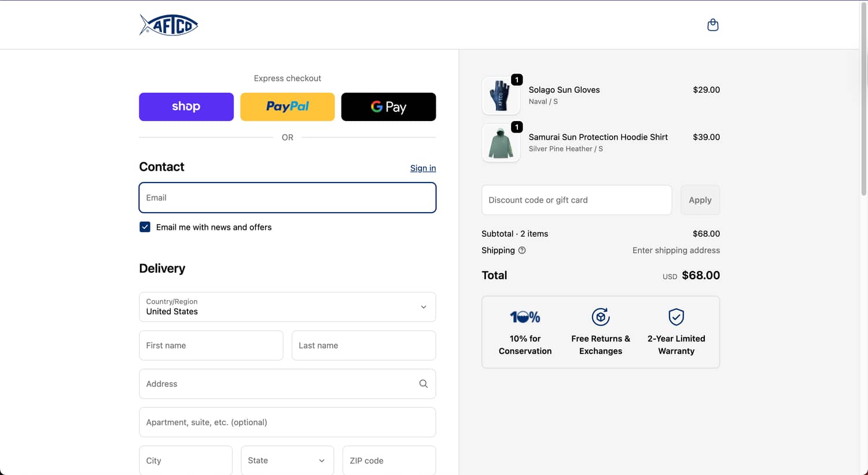Click the address search magnifier icon
The width and height of the screenshot is (868, 475).
coord(423,383)
